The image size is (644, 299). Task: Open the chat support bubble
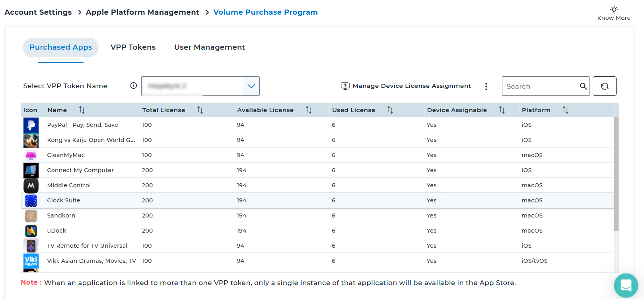[x=626, y=285]
